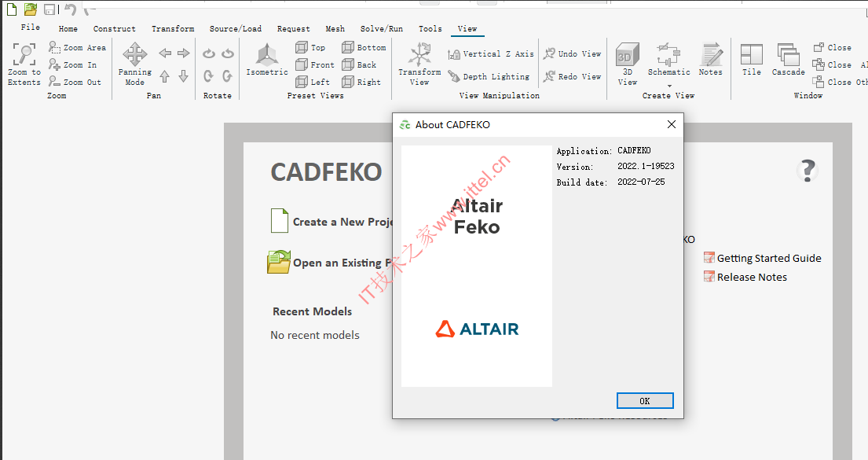Click the Undo arrow in quick access bar
This screenshot has height=460, width=868.
[x=70, y=9]
